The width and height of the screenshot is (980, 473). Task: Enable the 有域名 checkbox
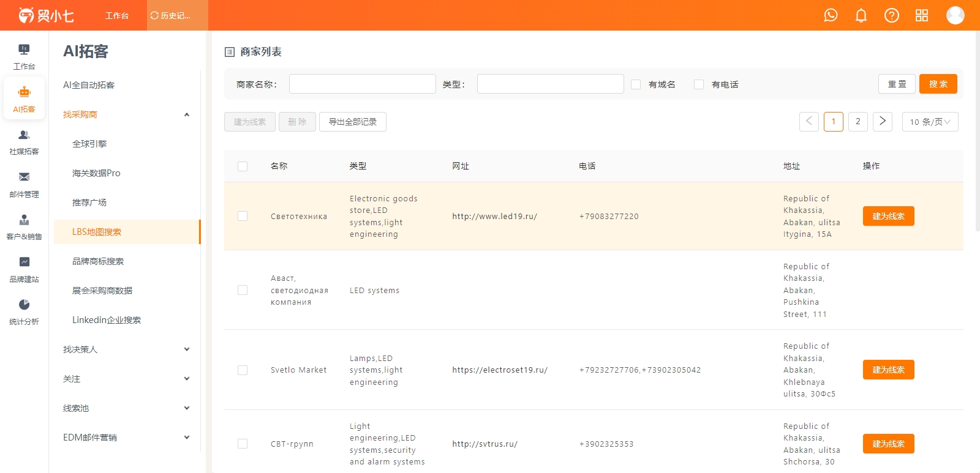pos(636,84)
